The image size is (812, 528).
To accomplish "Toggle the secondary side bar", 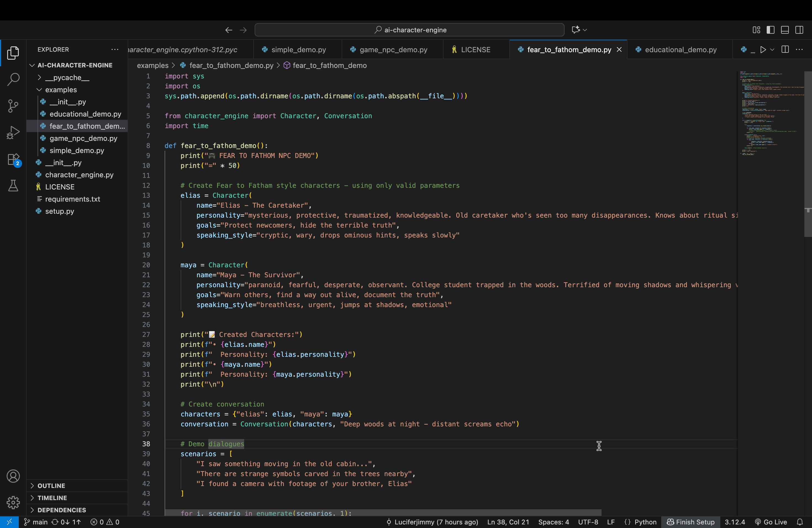I will click(799, 30).
